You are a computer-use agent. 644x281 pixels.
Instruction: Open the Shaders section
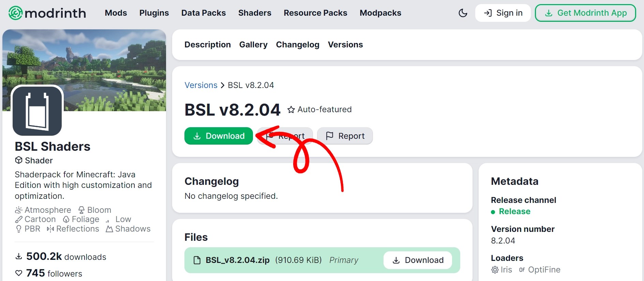tap(255, 13)
